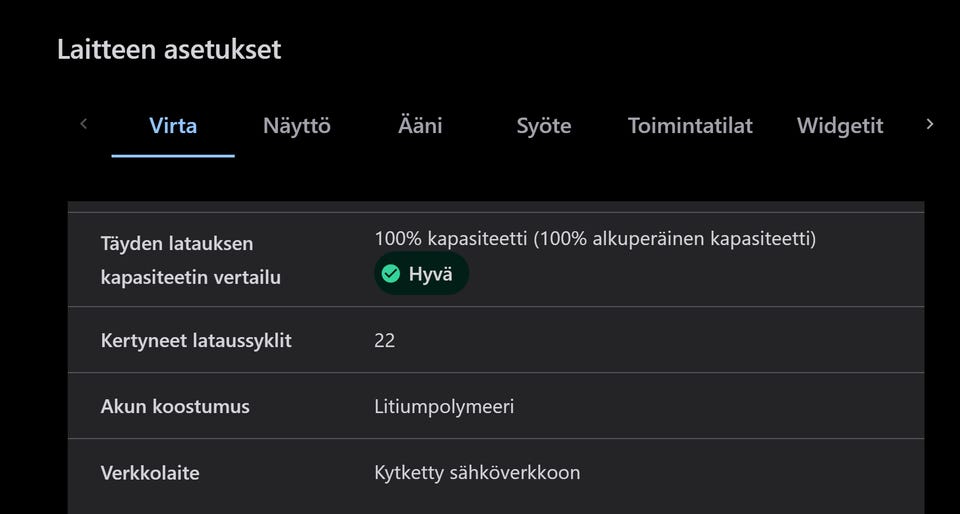The image size is (960, 514).
Task: Switch to the Näyttö tab
Action: pos(296,126)
